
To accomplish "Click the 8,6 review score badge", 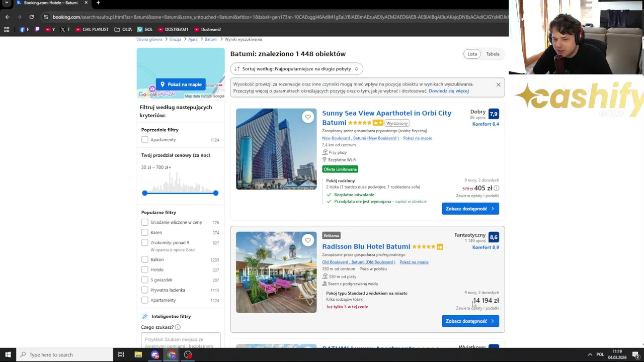I will [494, 237].
